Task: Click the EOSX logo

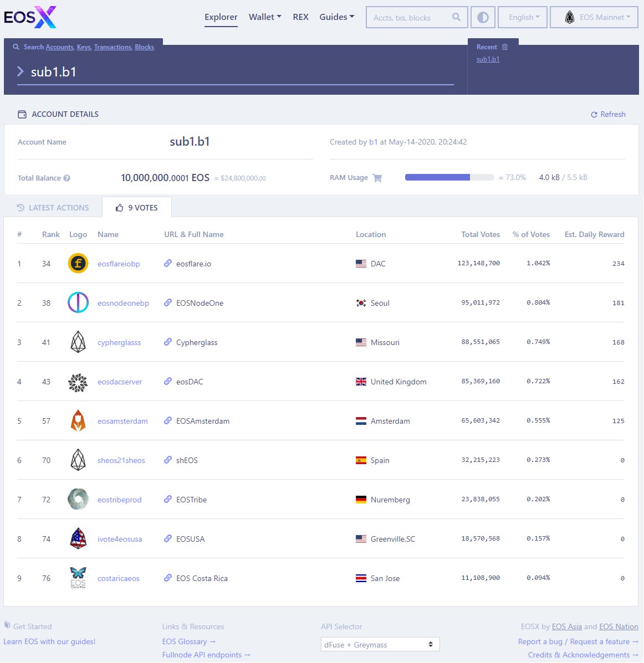Action: coord(30,17)
